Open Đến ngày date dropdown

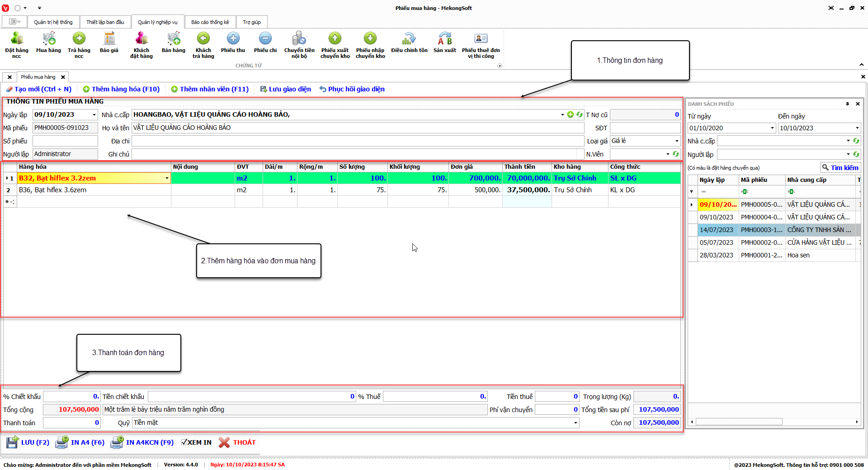(857, 128)
